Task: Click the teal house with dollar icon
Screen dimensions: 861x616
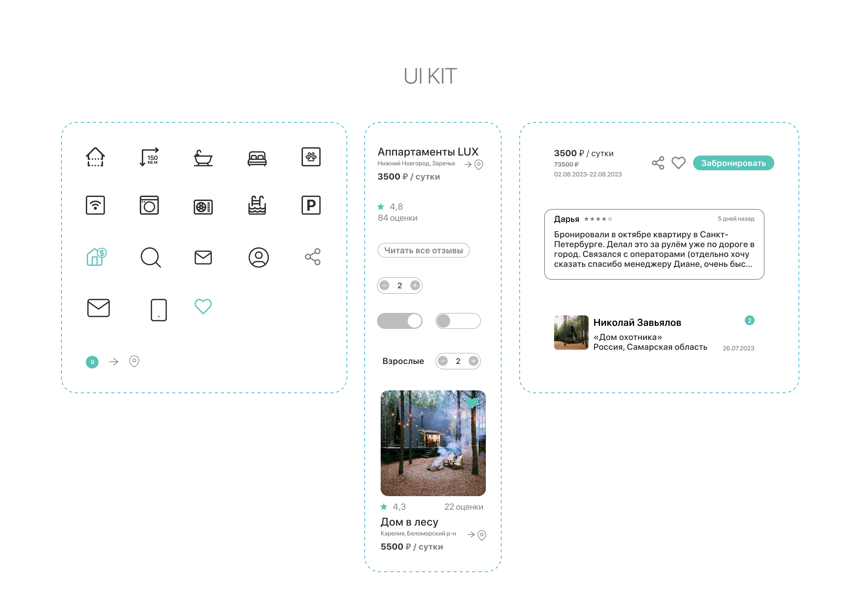Action: [96, 257]
